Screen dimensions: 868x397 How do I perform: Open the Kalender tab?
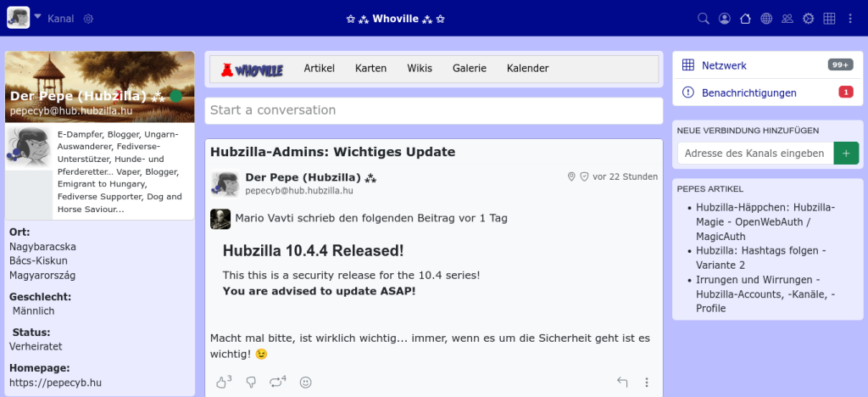527,69
